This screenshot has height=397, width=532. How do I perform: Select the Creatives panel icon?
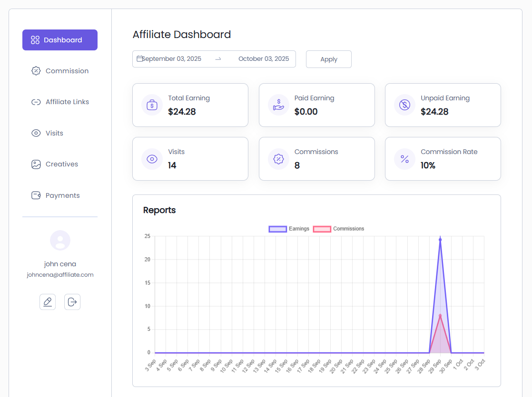coord(36,164)
